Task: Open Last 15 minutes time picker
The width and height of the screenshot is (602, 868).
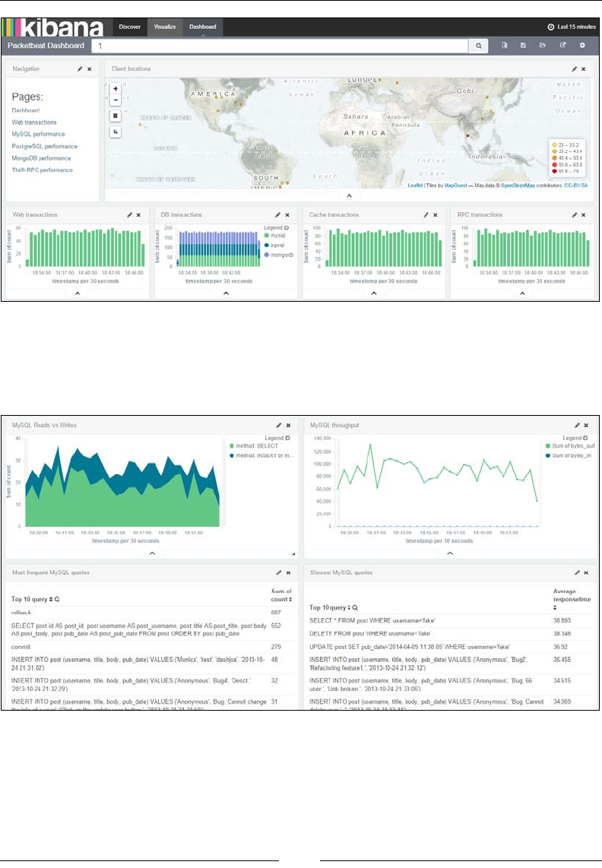Action: (x=572, y=27)
